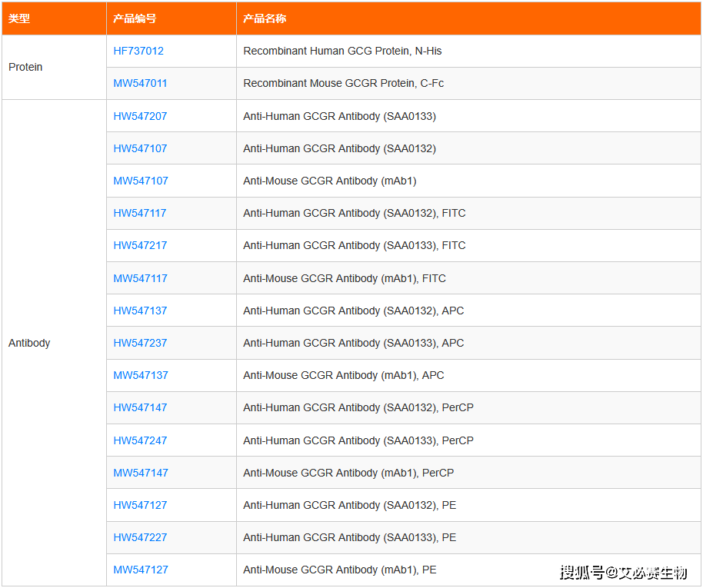This screenshot has height=588, width=703.
Task: Click product code HW547207
Action: pos(140,116)
